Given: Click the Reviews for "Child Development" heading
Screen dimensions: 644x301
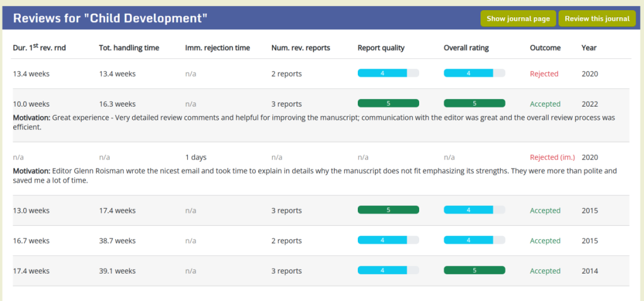Looking at the screenshot, I should pos(110,18).
